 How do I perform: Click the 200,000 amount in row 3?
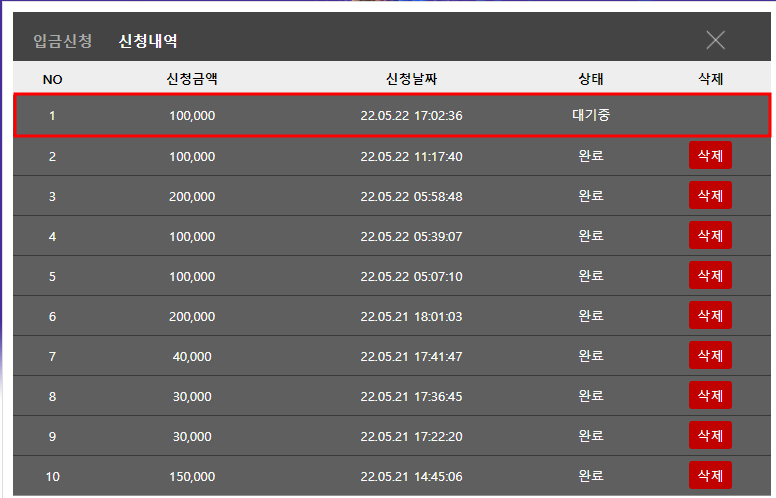click(192, 197)
